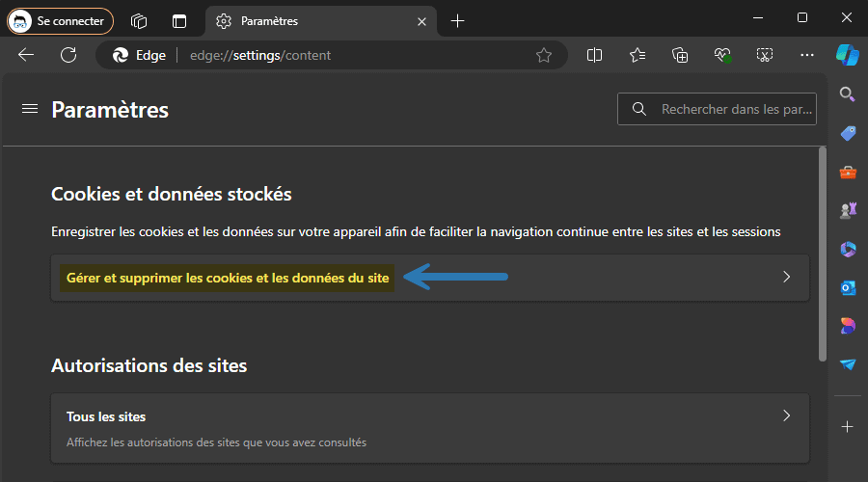Click the settings page scrollbar

[x=823, y=254]
